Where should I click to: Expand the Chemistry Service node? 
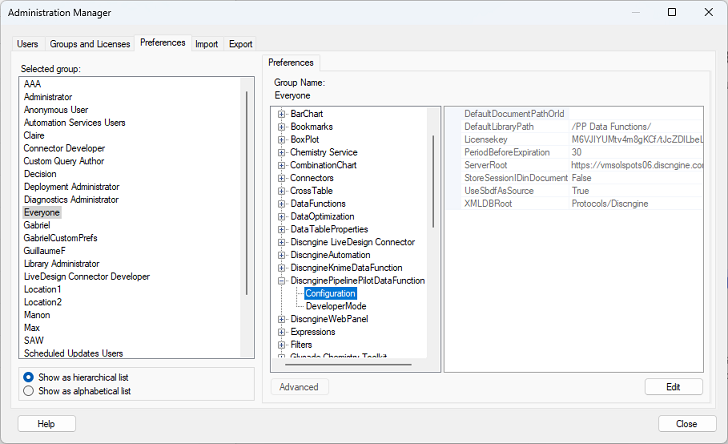(281, 152)
